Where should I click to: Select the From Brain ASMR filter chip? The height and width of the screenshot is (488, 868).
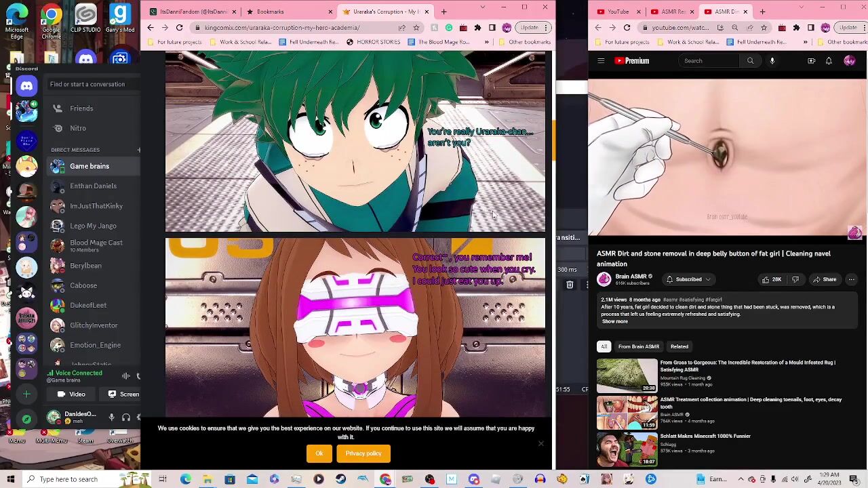click(638, 346)
